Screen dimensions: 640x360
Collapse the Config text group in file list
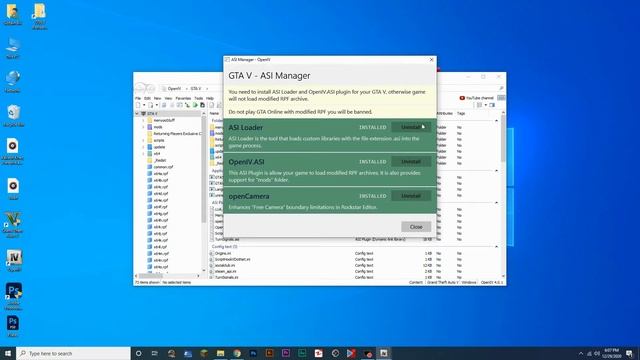(x=496, y=247)
